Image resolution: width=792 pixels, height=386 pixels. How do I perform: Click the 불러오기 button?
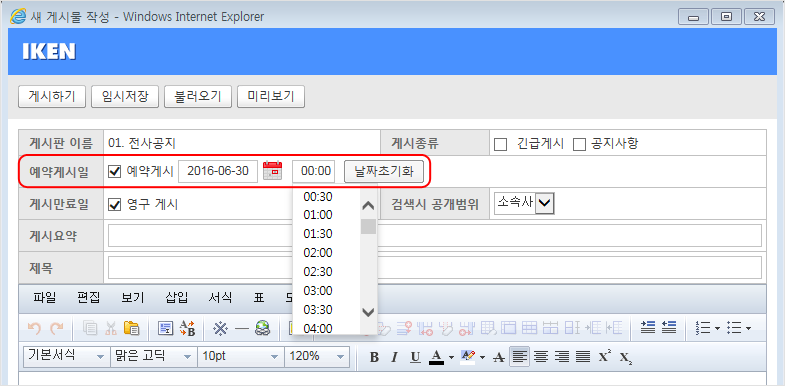click(x=198, y=96)
